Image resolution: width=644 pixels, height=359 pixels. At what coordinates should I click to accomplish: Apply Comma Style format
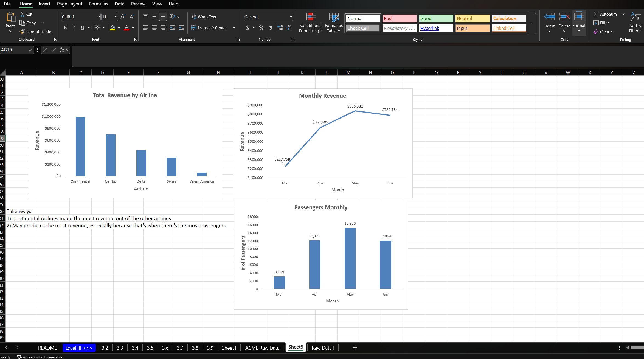(271, 28)
